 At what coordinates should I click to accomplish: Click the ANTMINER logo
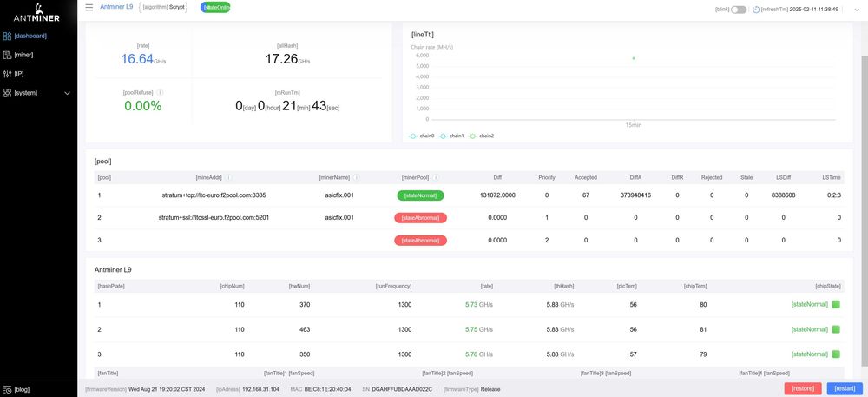pyautogui.click(x=37, y=13)
